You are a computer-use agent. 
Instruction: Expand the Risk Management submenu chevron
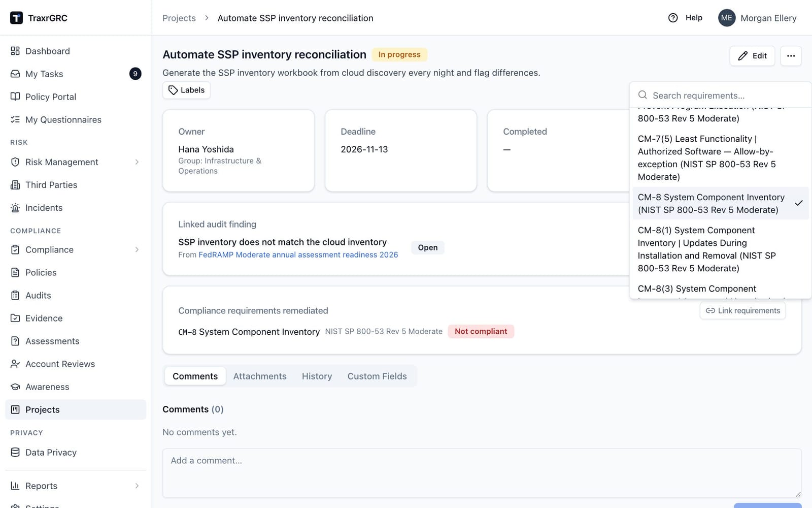137,162
